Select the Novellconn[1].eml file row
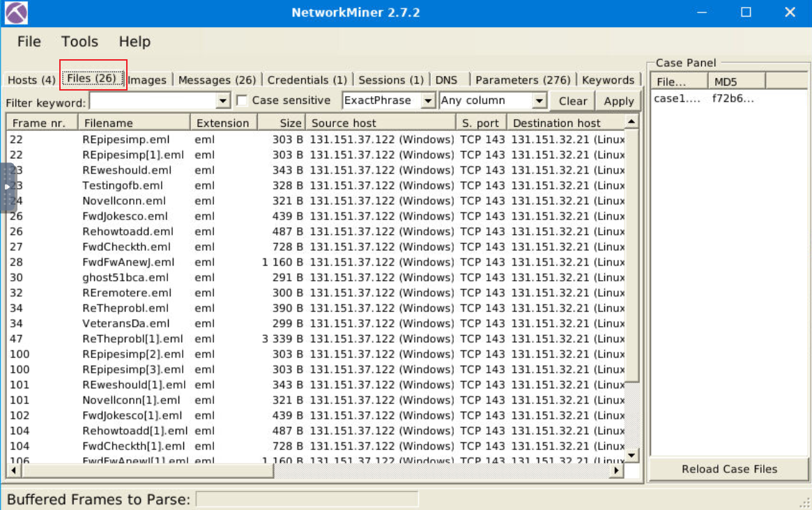Screen dimensions: 812x510 point(316,400)
